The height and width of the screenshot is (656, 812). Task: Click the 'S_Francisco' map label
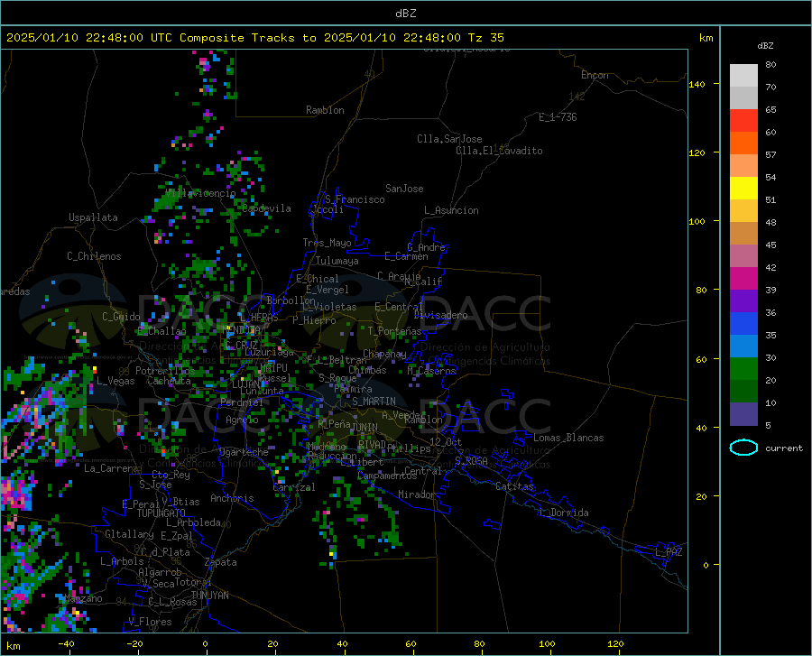355,199
